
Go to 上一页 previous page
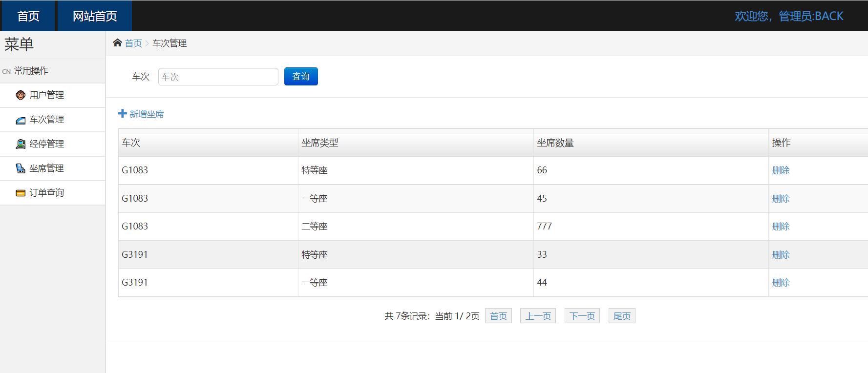(x=538, y=316)
